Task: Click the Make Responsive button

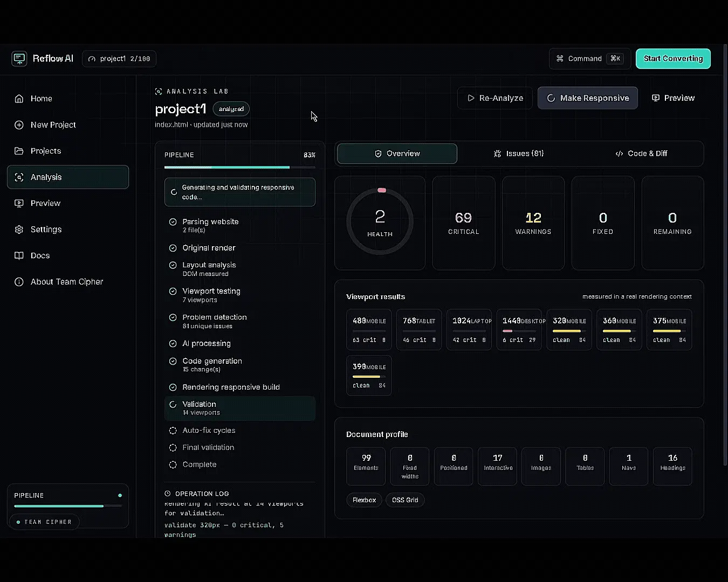Action: tap(588, 98)
